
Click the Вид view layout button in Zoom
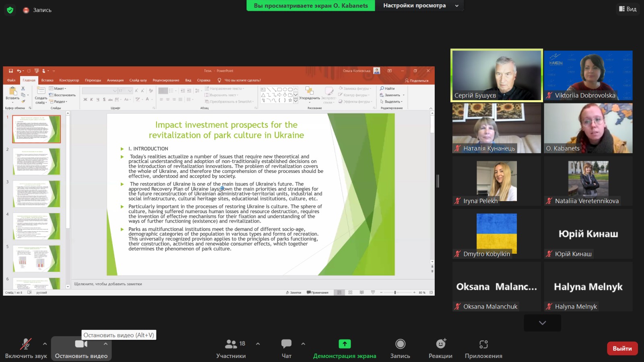pyautogui.click(x=627, y=9)
